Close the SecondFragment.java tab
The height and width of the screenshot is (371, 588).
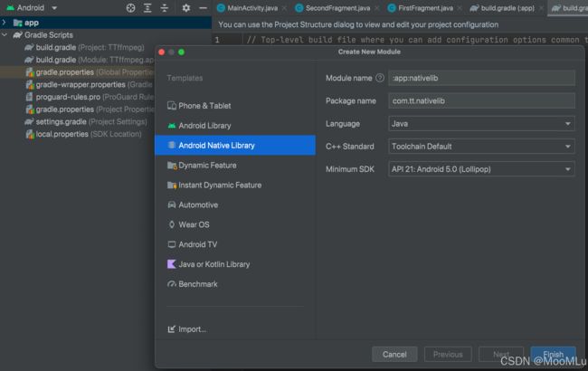click(x=377, y=8)
